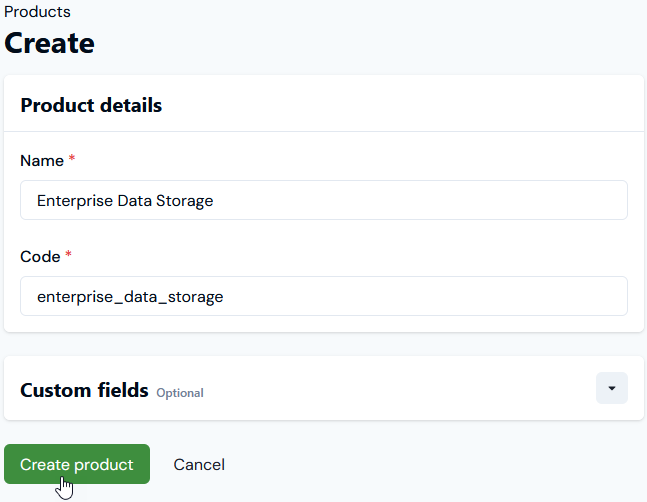Image resolution: width=647 pixels, height=502 pixels.
Task: Click the red asterisk next to Code
Action: [x=69, y=256]
